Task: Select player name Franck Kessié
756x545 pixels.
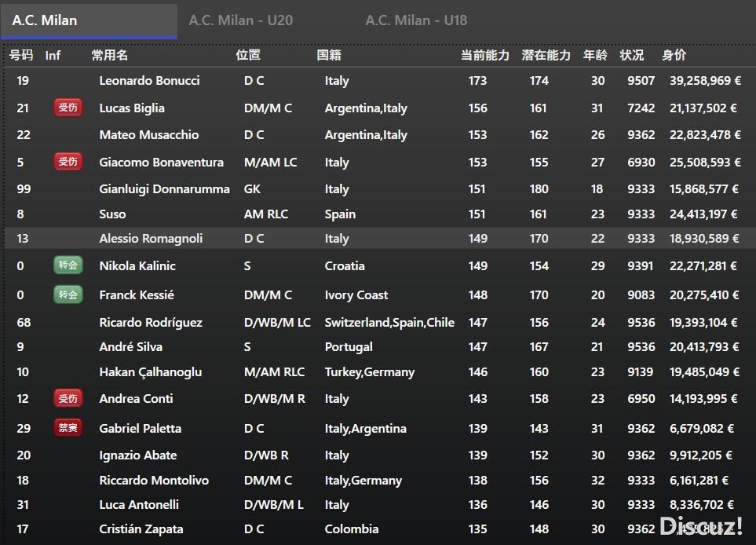Action: 137,294
